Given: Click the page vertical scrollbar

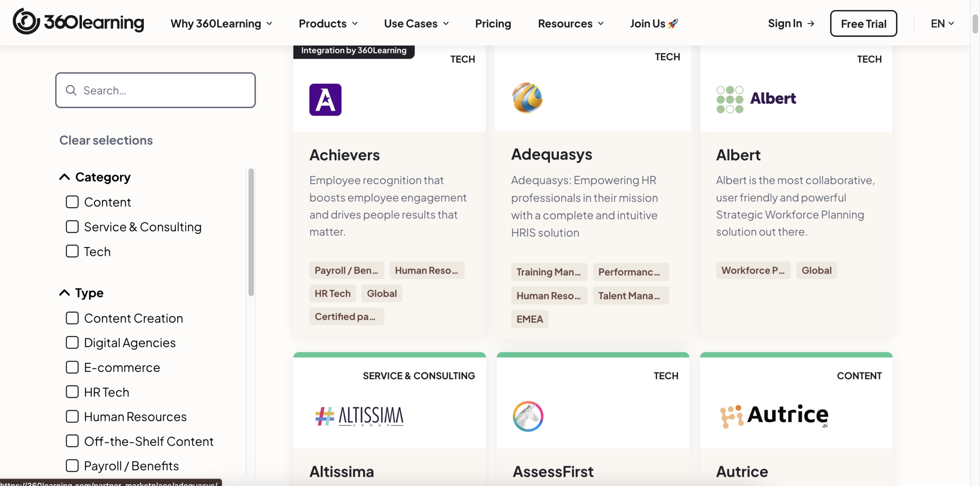Looking at the screenshot, I should (975, 24).
